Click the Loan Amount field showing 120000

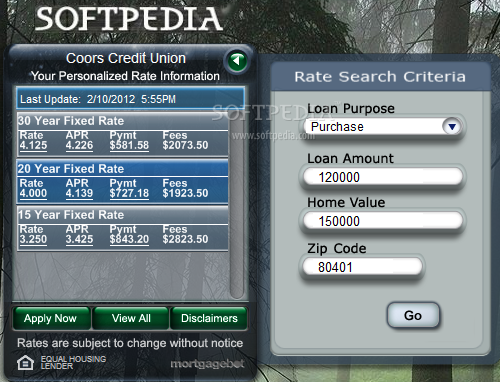pos(383,177)
